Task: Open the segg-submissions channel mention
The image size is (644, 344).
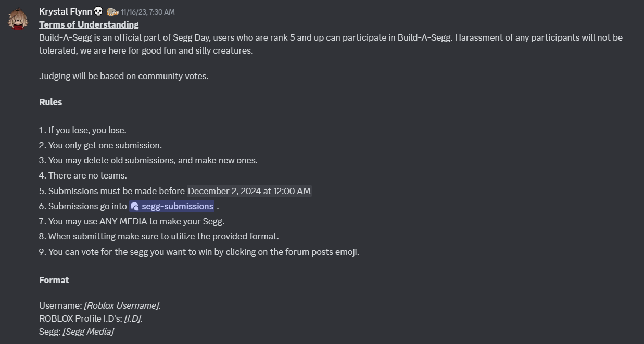Action: [172, 206]
